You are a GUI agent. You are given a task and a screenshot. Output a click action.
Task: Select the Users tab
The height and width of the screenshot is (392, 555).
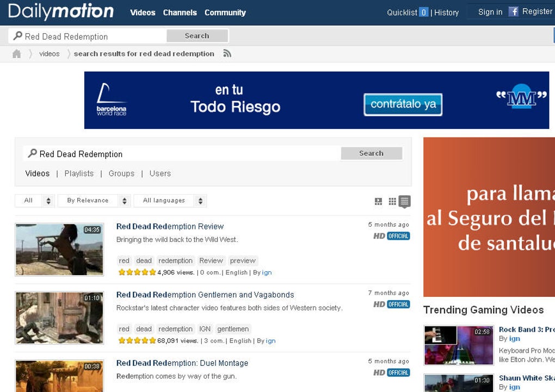tap(160, 174)
